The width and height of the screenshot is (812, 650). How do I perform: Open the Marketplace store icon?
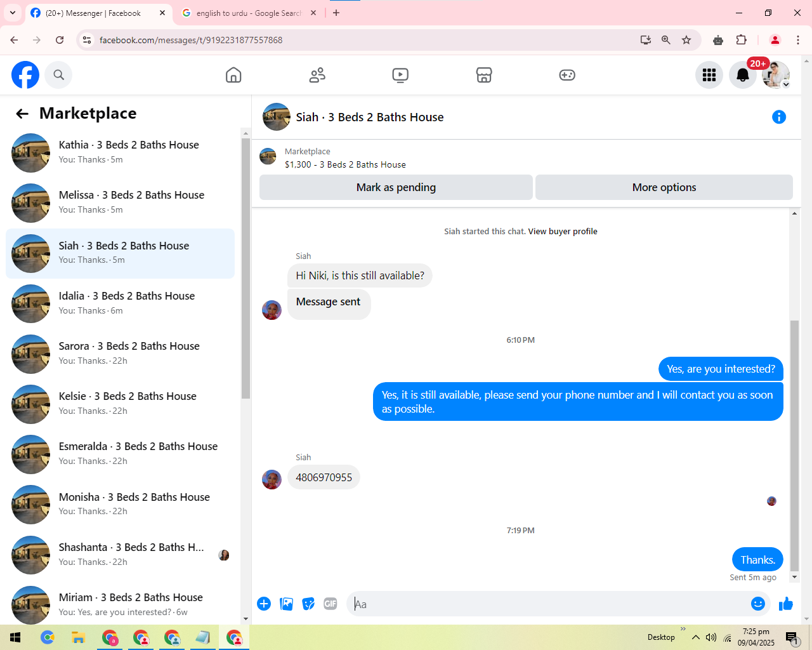point(484,75)
